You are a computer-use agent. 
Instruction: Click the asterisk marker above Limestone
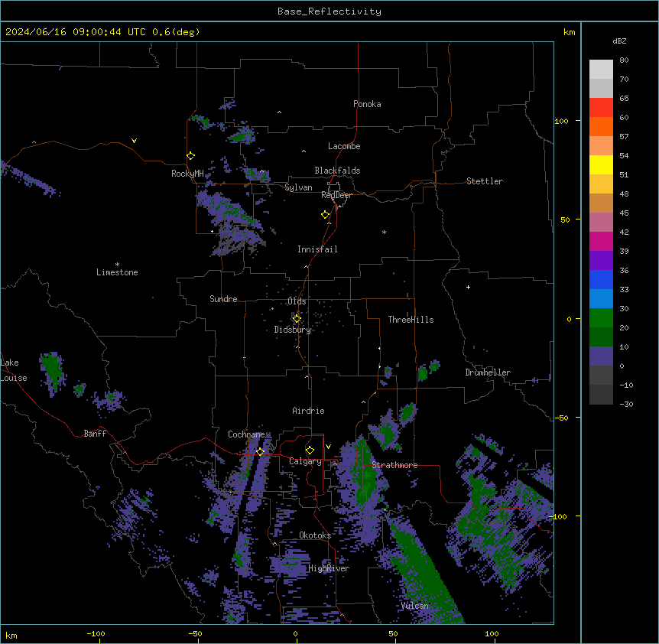pos(117,265)
